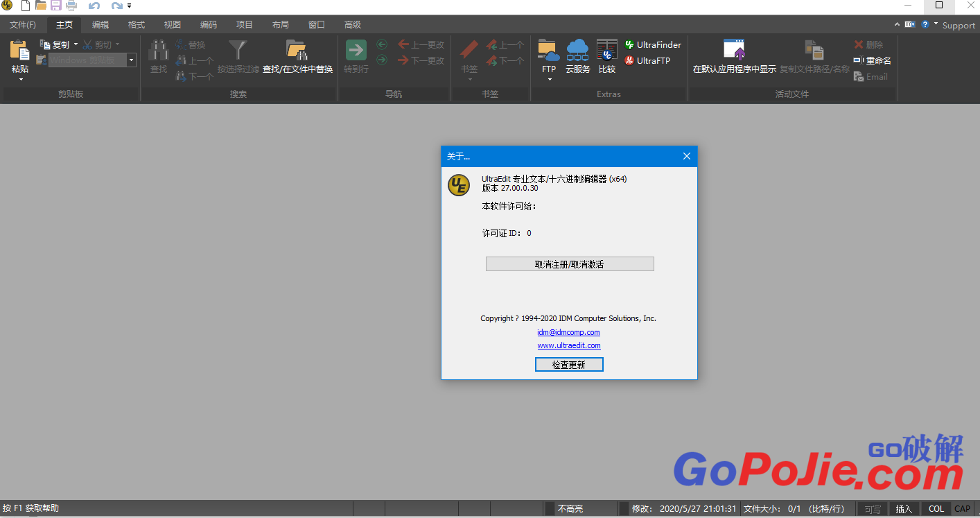Click the New file icon in quick access toolbar
Viewport: 980px width, 518px height.
coord(26,6)
